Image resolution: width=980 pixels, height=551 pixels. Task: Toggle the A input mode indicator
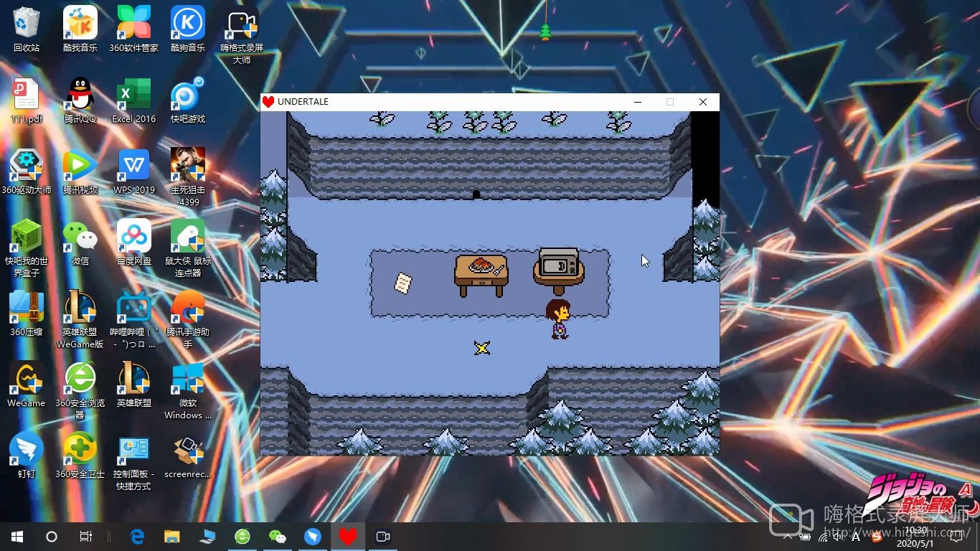click(x=856, y=537)
